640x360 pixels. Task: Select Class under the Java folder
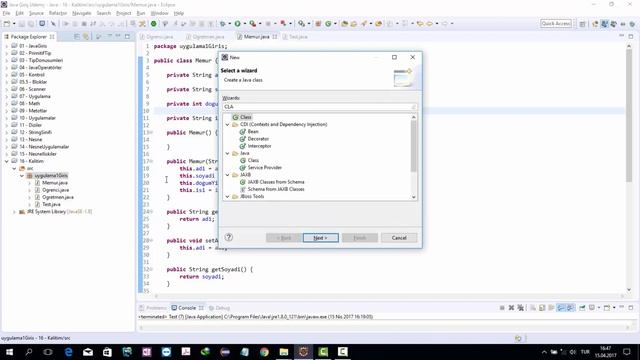249,160
